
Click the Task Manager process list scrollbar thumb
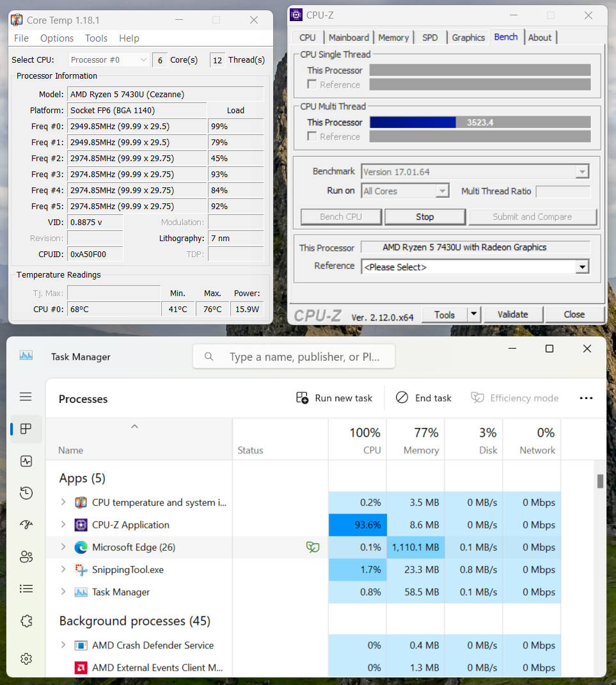click(x=600, y=481)
